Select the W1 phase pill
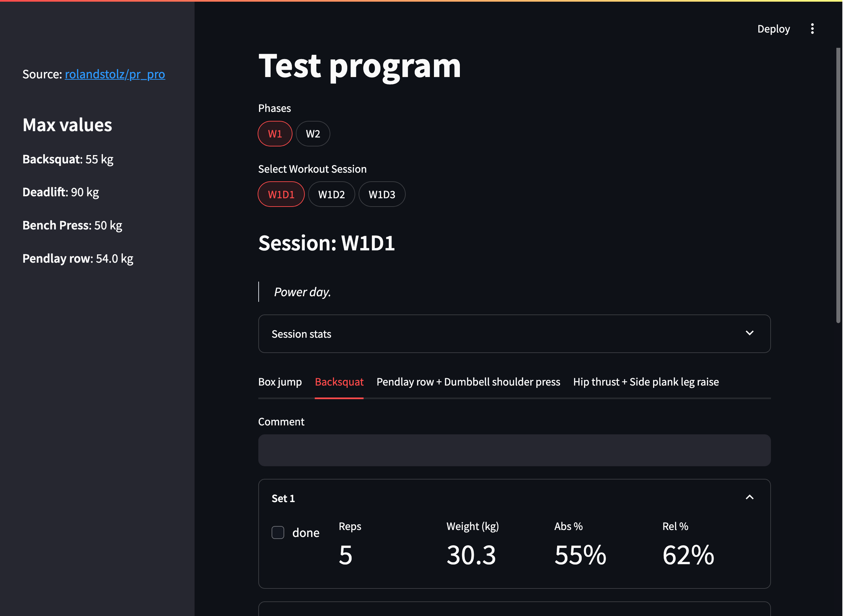 point(275,133)
